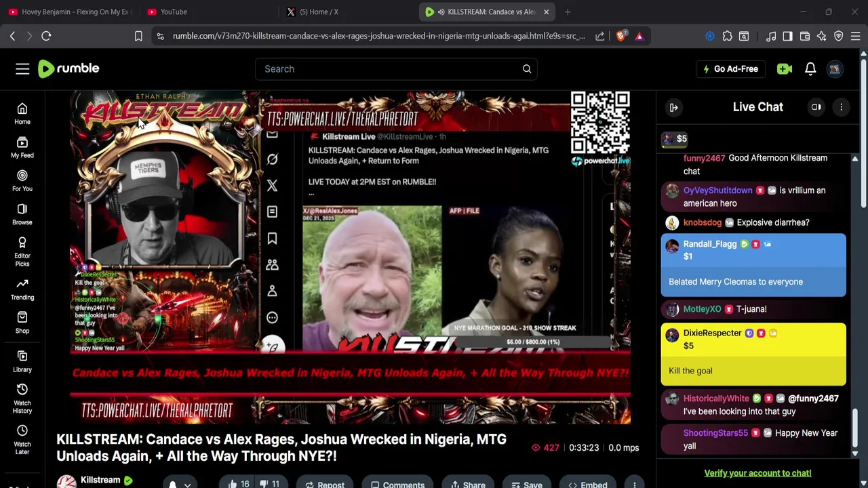
Task: Click the Go Ad-Free button
Action: click(x=730, y=68)
